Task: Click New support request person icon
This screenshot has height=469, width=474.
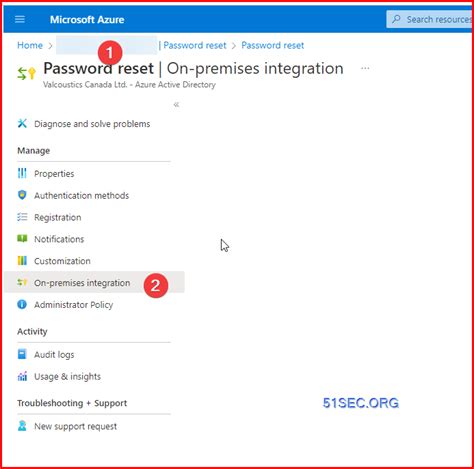Action: (x=22, y=426)
